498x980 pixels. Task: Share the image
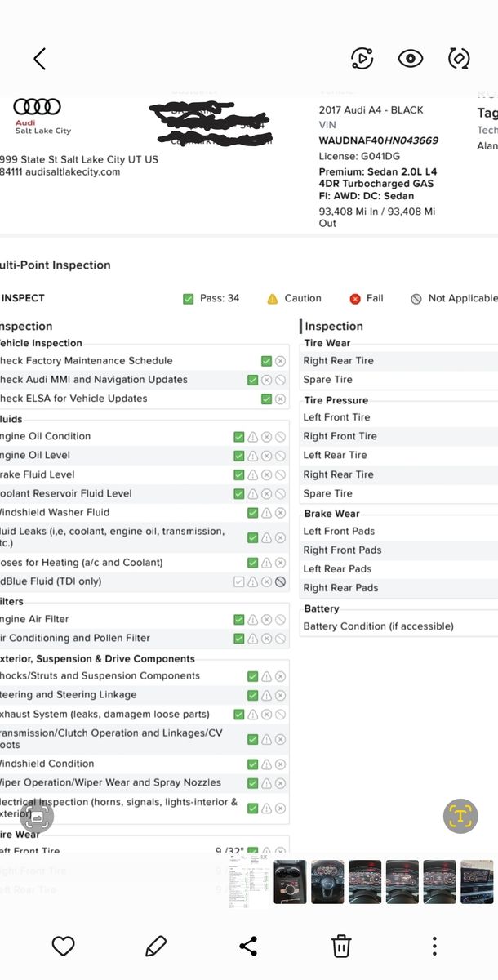pos(248,946)
